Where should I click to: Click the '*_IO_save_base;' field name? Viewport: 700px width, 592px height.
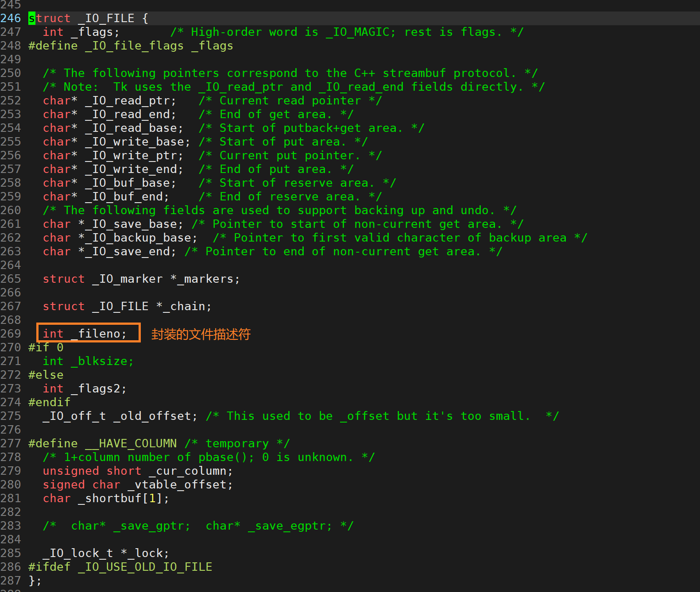click(131, 224)
